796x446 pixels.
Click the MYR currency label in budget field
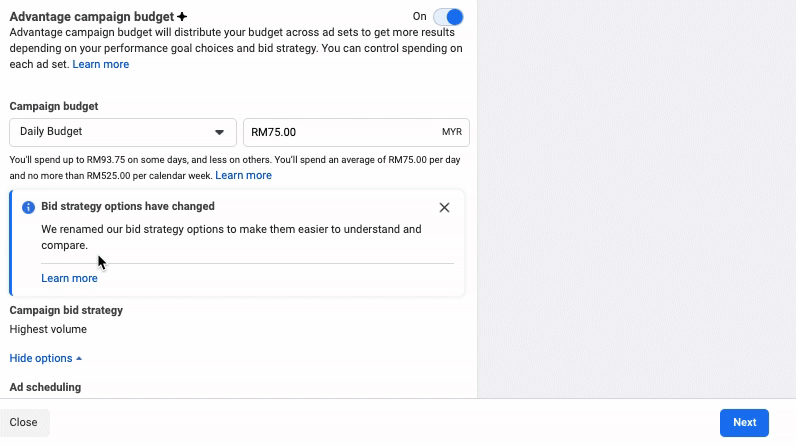click(x=452, y=132)
